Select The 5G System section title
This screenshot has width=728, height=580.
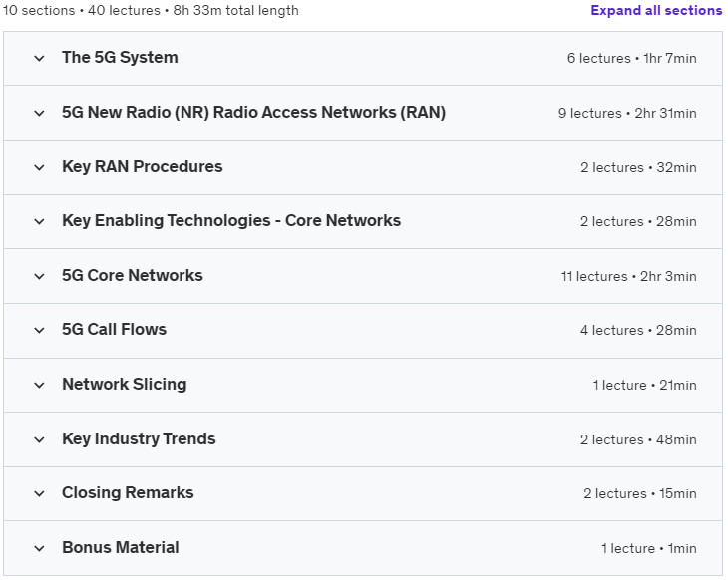click(x=120, y=58)
